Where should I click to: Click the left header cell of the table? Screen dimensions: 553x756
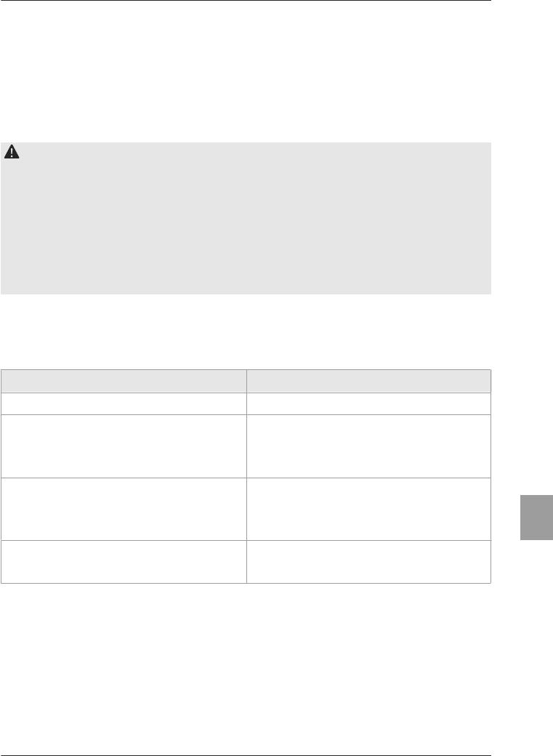[124, 381]
